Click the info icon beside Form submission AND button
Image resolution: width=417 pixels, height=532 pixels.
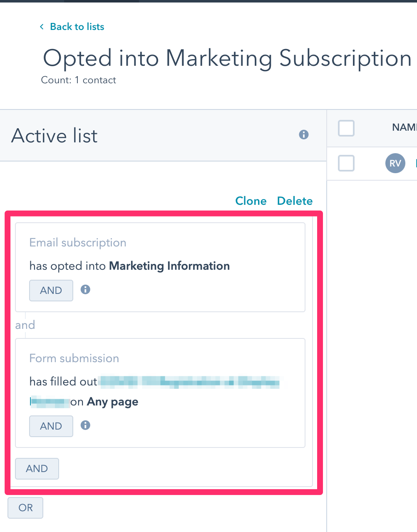(x=85, y=425)
